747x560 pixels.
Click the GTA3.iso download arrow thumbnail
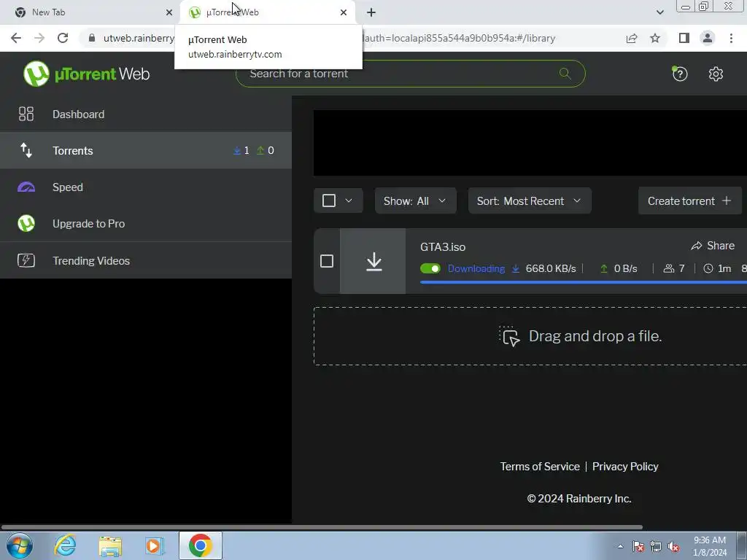pos(374,262)
